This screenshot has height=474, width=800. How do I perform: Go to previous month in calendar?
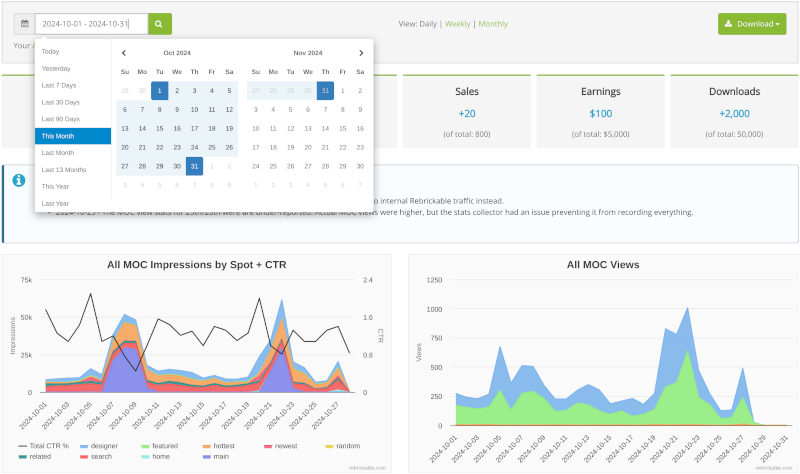pos(124,53)
